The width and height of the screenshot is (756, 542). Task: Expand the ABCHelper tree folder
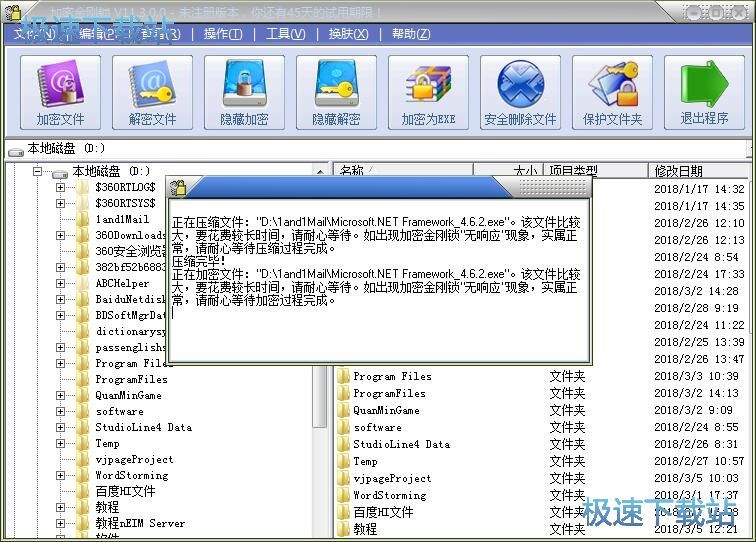click(60, 283)
